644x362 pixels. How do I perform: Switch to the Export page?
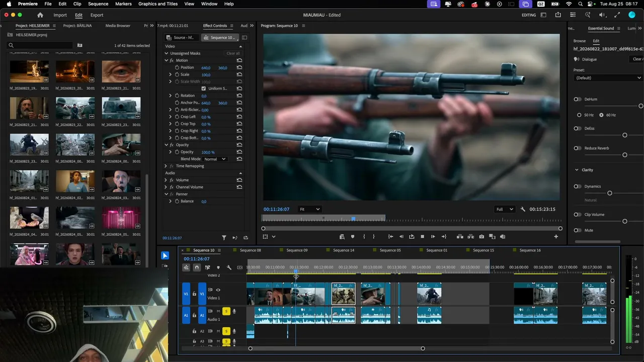click(x=97, y=15)
